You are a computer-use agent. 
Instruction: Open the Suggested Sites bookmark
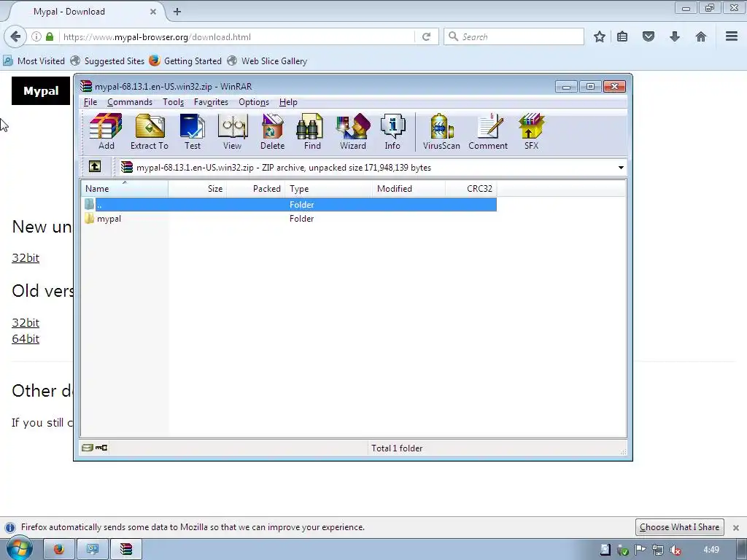tap(108, 61)
